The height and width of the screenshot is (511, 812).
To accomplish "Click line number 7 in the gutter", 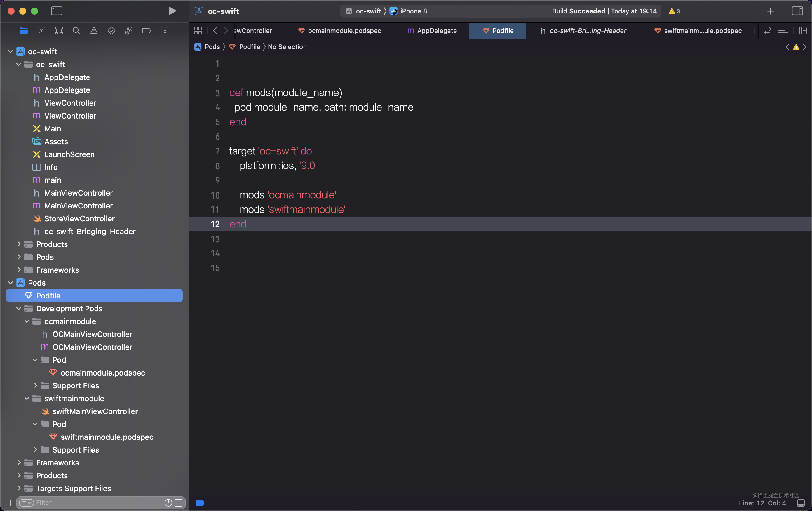I will [217, 151].
